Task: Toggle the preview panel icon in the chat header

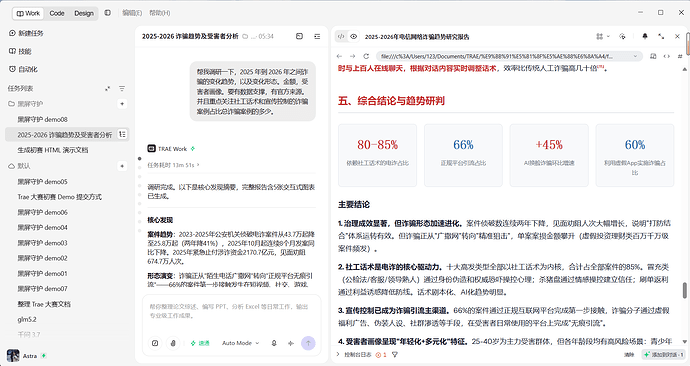Action: tap(299, 36)
